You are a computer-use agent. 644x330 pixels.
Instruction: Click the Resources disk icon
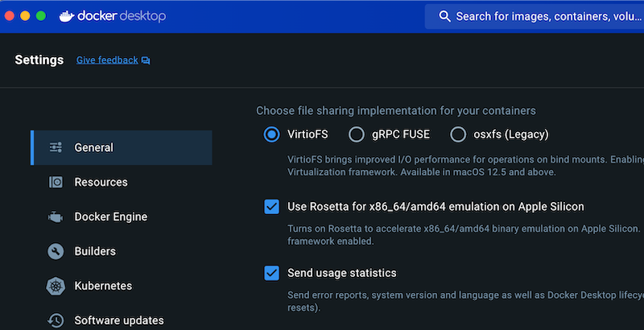point(56,182)
